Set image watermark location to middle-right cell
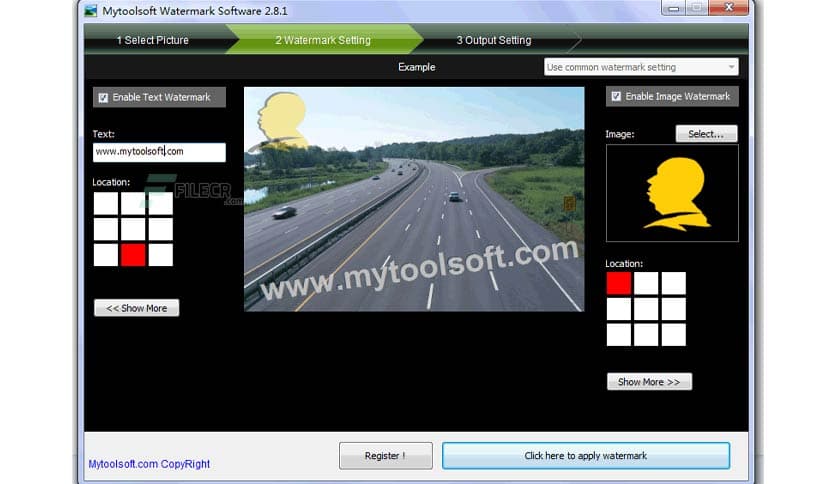The width and height of the screenshot is (836, 484). pos(674,309)
